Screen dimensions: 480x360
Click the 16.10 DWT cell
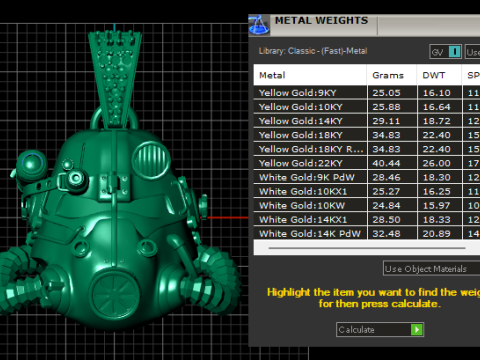[x=440, y=93]
